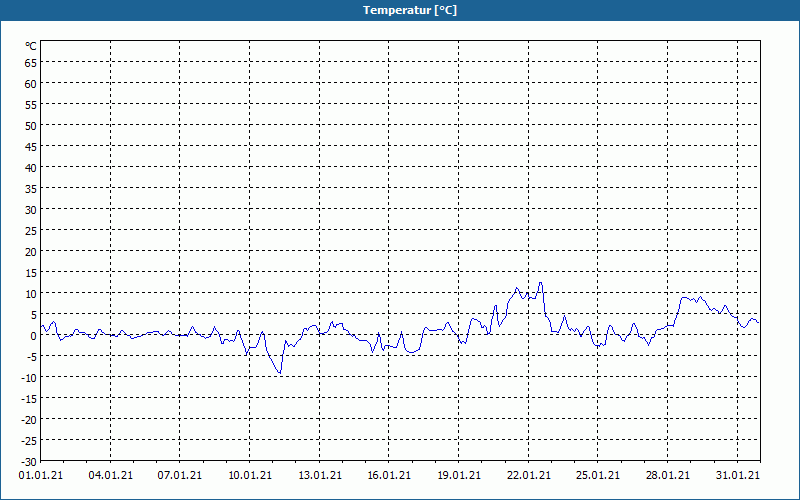
Task: Click the °C unit label on axis
Action: 31,46
